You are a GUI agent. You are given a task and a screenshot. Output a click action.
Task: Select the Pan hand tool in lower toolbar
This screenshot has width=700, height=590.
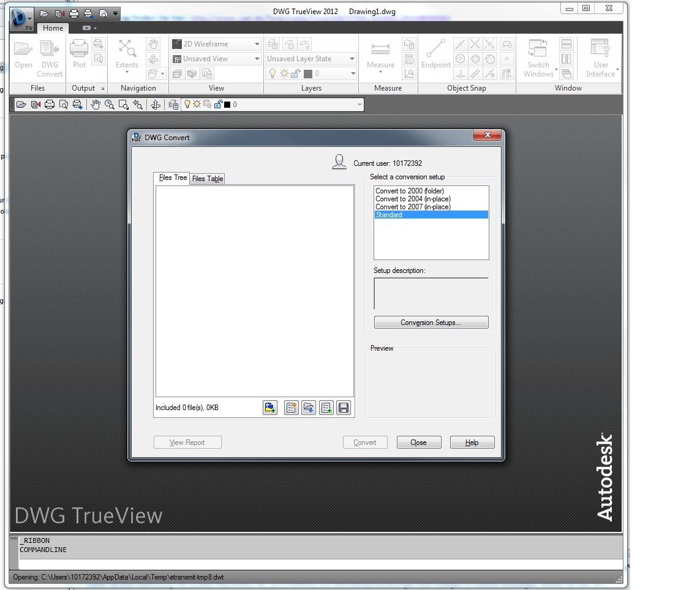coord(95,105)
